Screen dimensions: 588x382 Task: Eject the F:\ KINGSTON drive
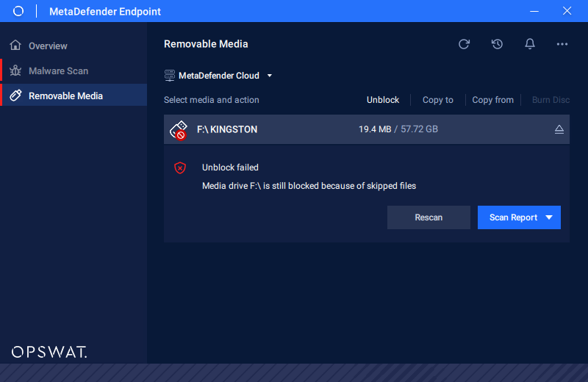pos(559,129)
